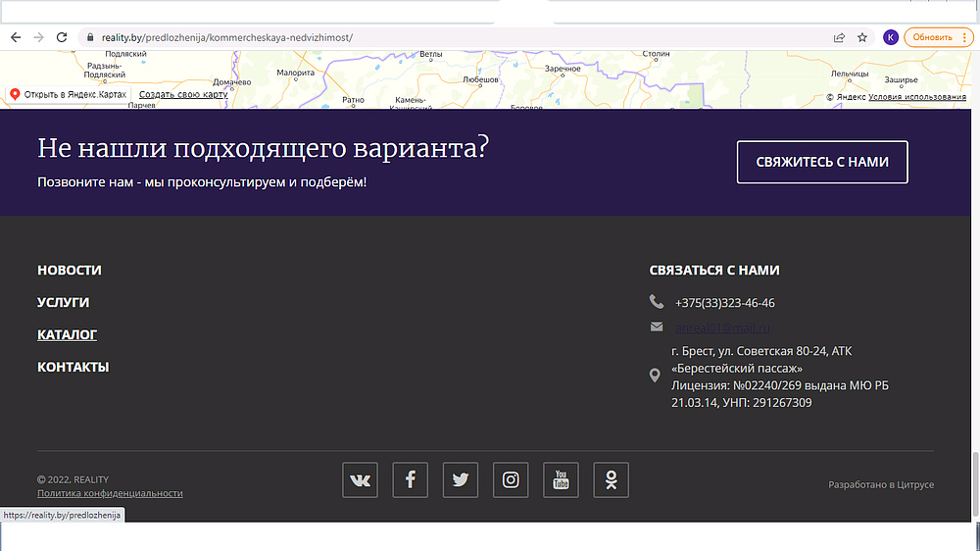This screenshot has width=980, height=551.
Task: Open the Twitter profile icon
Action: pos(461,480)
